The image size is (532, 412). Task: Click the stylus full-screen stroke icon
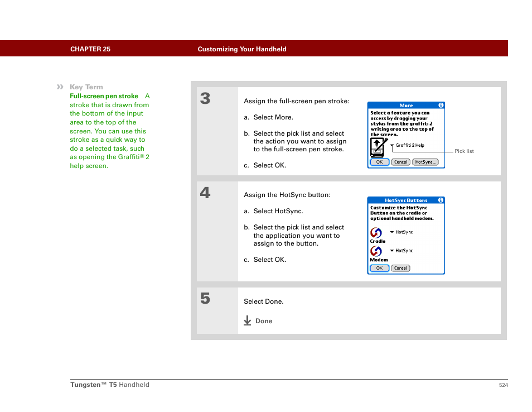[x=378, y=147]
